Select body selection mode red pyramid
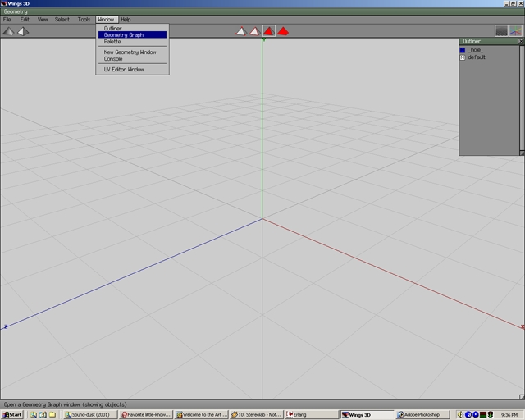 283,31
